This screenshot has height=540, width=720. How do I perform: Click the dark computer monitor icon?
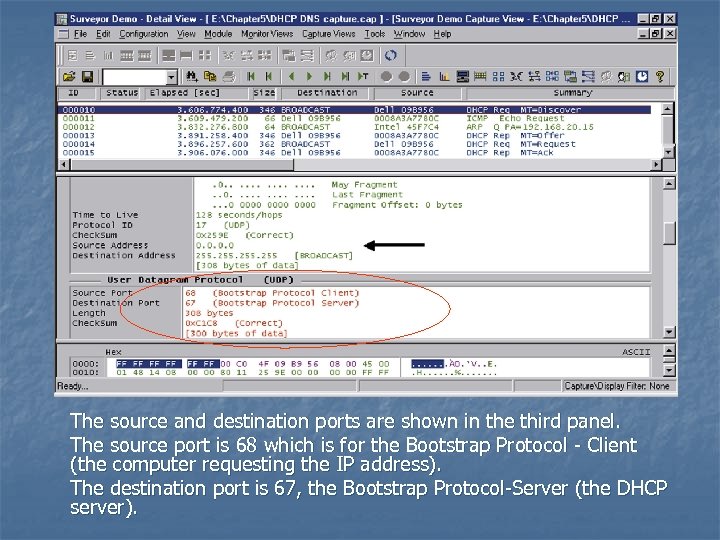point(462,76)
